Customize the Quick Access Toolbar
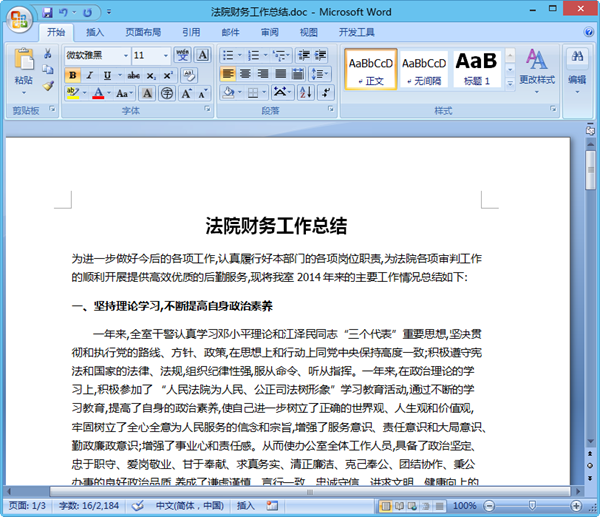Screen dimensions: 600x517 pos(109,13)
